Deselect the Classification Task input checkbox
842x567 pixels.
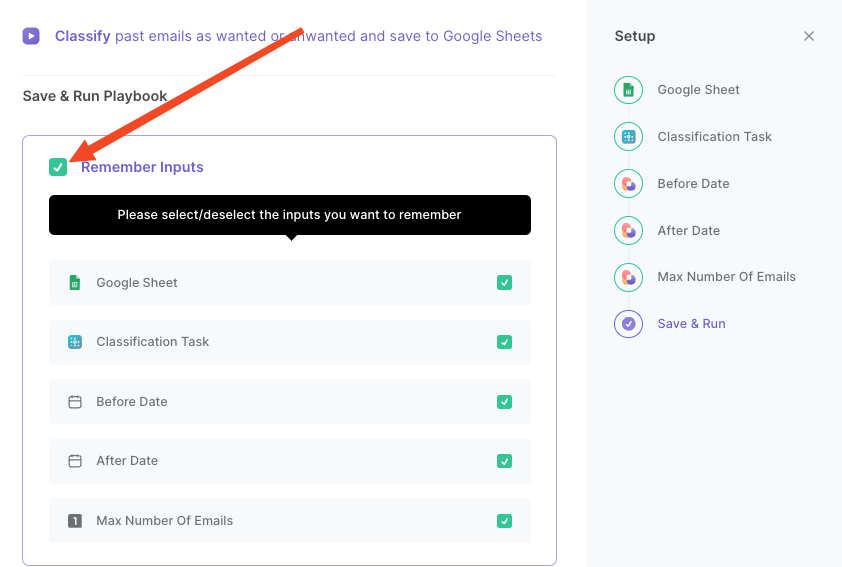[504, 342]
